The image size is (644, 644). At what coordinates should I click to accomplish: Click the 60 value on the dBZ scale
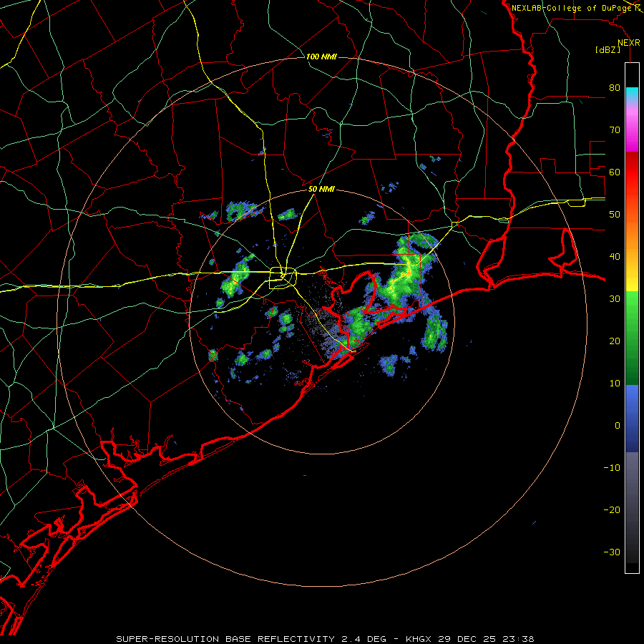[x=615, y=172]
